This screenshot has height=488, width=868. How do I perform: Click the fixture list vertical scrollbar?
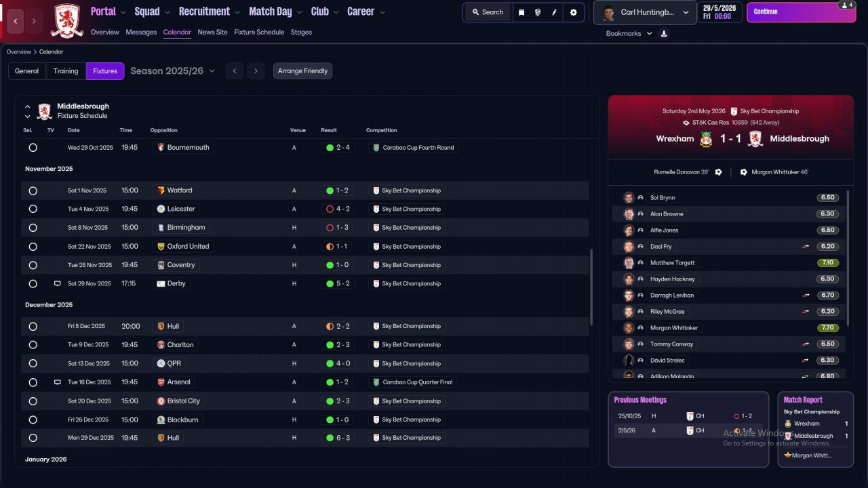[591, 287]
